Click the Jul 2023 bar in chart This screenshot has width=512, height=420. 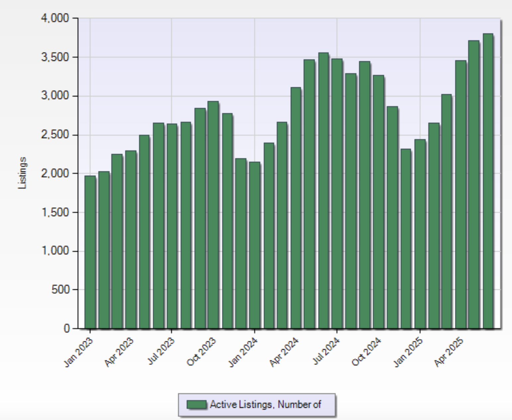coord(172,226)
